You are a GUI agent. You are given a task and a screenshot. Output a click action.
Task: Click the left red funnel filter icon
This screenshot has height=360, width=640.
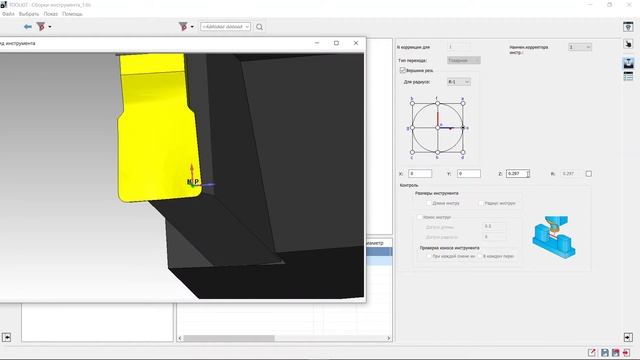(41, 27)
